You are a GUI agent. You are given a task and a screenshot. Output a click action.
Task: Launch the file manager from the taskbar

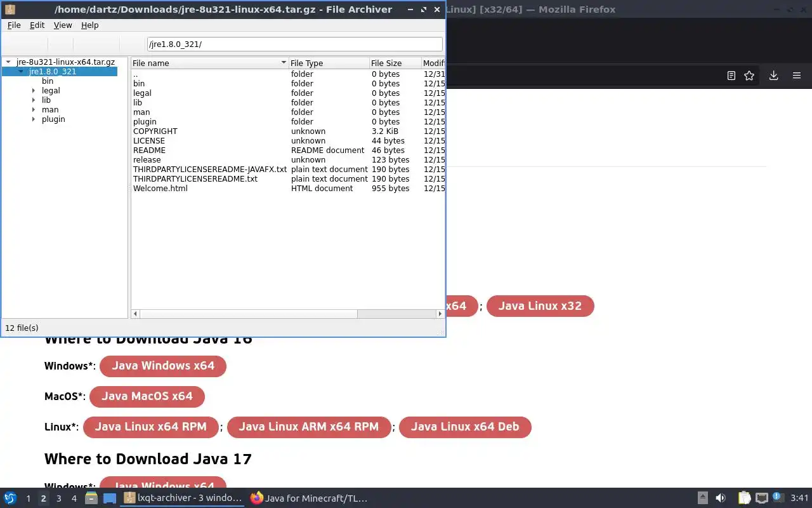click(91, 498)
